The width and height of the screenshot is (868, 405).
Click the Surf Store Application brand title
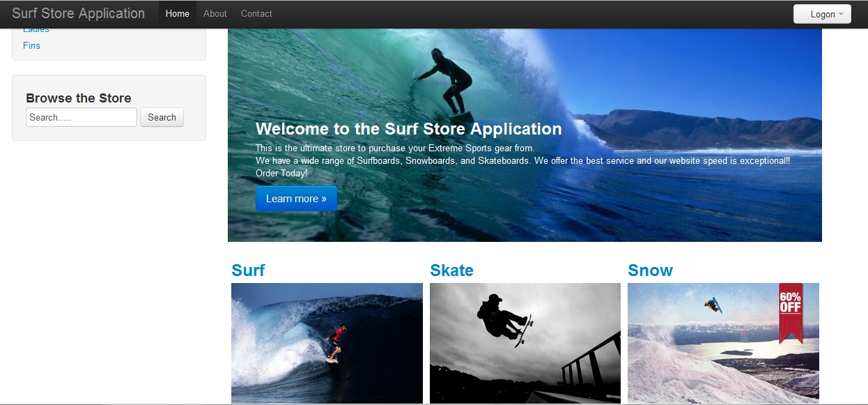(x=79, y=14)
